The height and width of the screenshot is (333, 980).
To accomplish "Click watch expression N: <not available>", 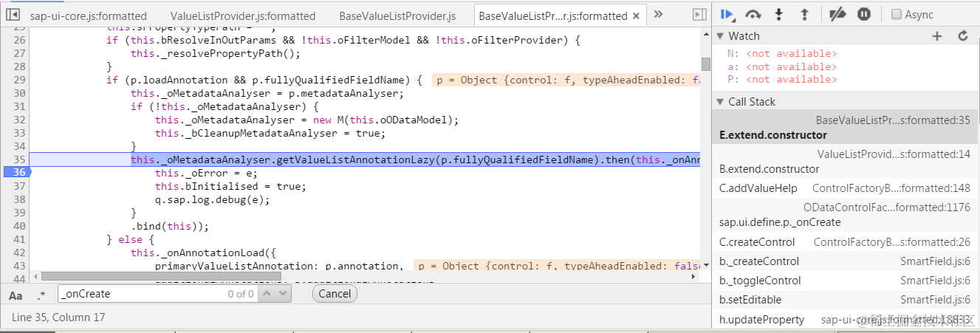I will pyautogui.click(x=782, y=54).
